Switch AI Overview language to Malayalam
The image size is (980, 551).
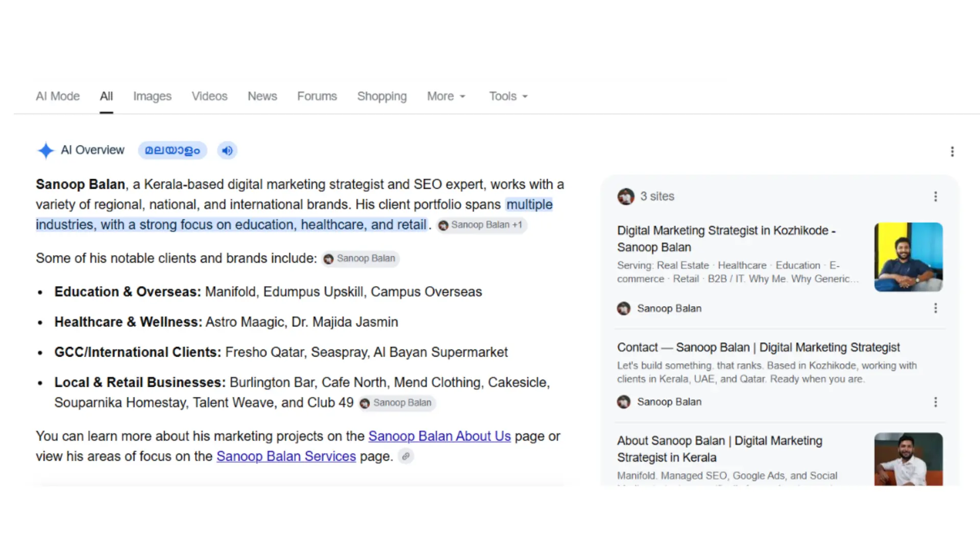click(173, 151)
